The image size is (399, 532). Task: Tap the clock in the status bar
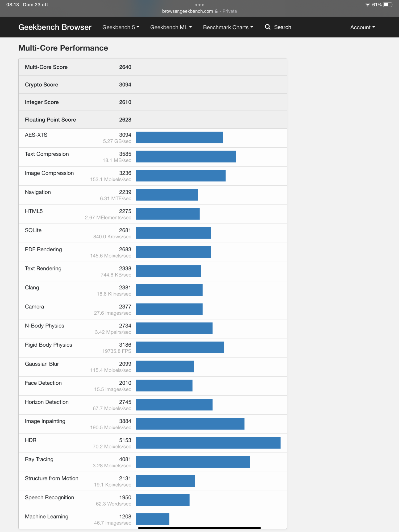point(13,5)
